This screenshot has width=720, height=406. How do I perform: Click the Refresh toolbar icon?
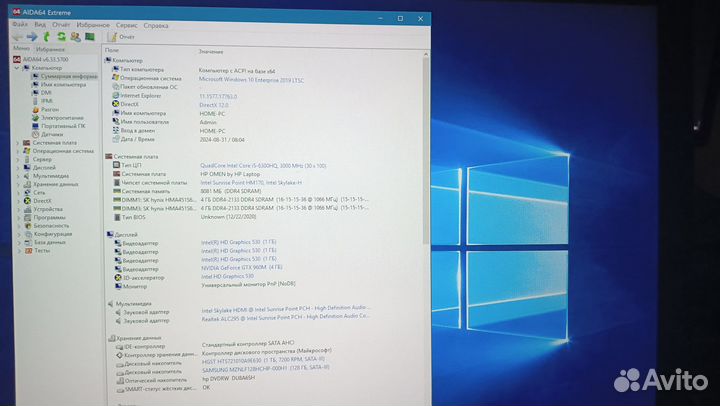coord(61,36)
